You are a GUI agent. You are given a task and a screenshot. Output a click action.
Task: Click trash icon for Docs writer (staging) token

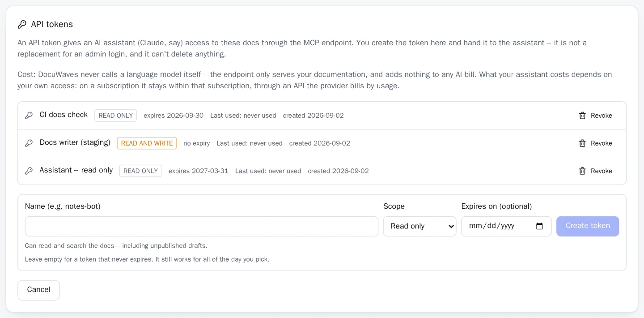click(582, 143)
